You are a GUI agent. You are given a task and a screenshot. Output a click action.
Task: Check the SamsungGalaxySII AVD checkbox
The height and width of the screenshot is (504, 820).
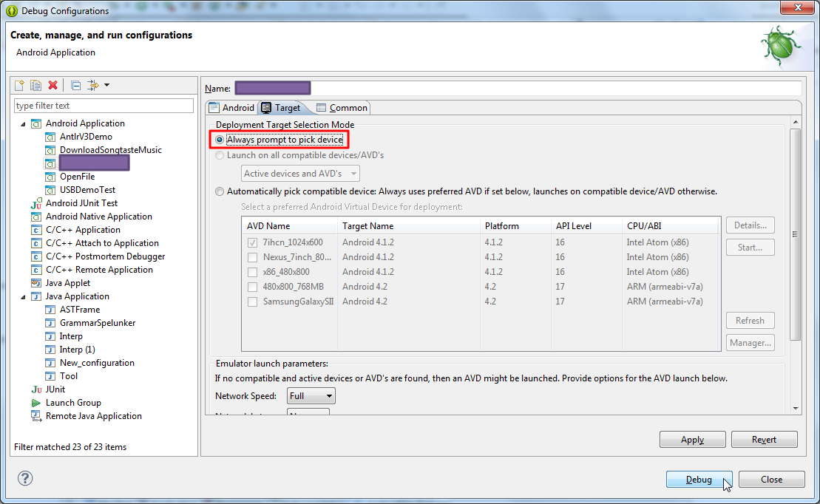click(x=253, y=302)
